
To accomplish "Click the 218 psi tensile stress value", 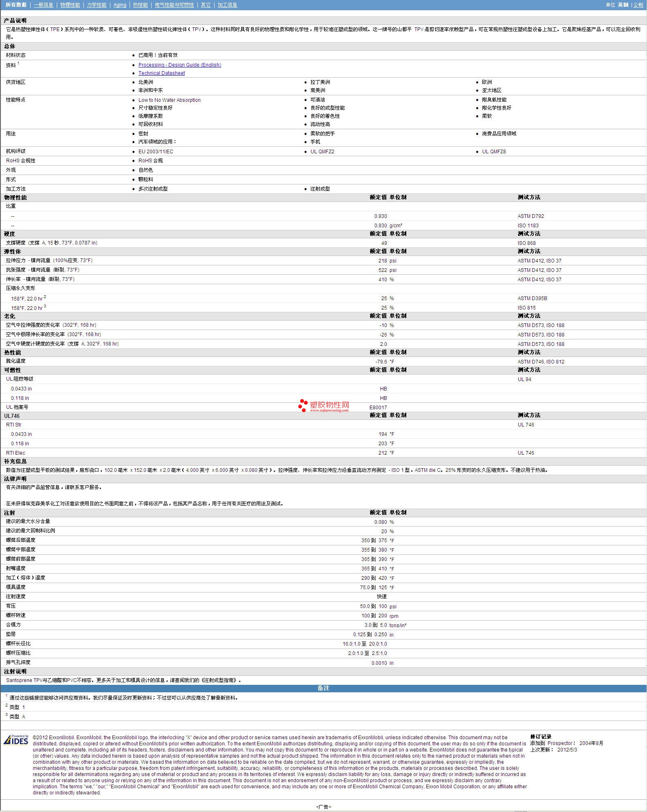I will pyautogui.click(x=387, y=261).
